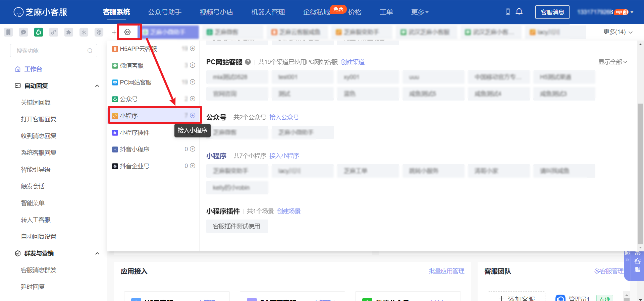Open 智能菜单 in the sidebar
The image size is (644, 301).
[x=33, y=203]
